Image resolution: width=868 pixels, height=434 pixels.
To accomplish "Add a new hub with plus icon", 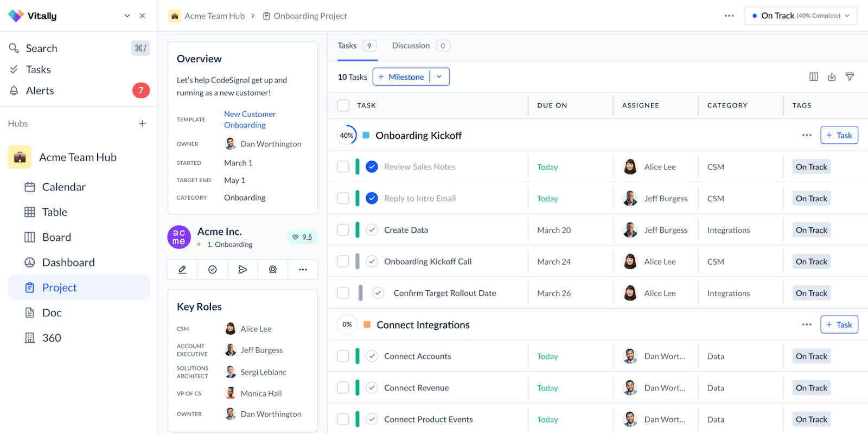I will coord(142,124).
